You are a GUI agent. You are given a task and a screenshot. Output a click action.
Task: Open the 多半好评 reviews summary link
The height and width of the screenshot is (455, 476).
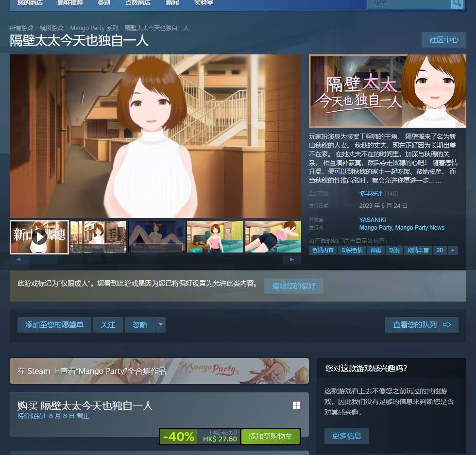pos(371,194)
